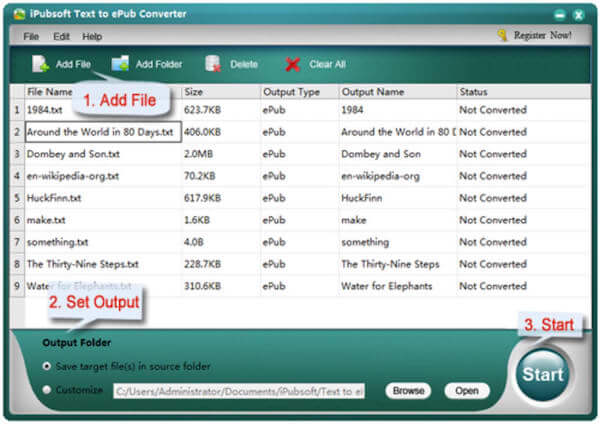Minimize the converter window
Screen dimensions: 600x424
click(560, 15)
